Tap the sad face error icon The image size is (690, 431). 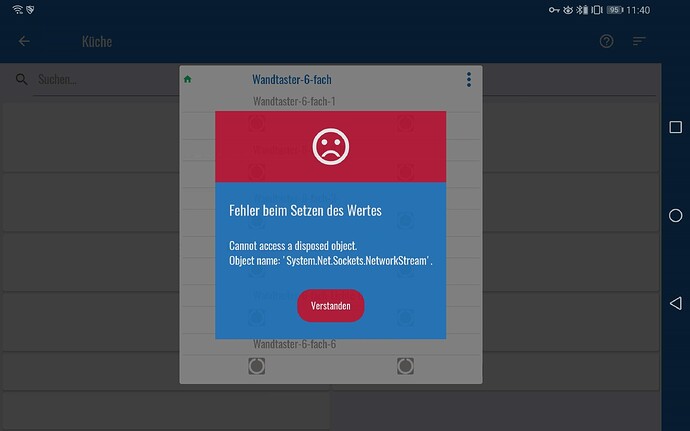(330, 147)
